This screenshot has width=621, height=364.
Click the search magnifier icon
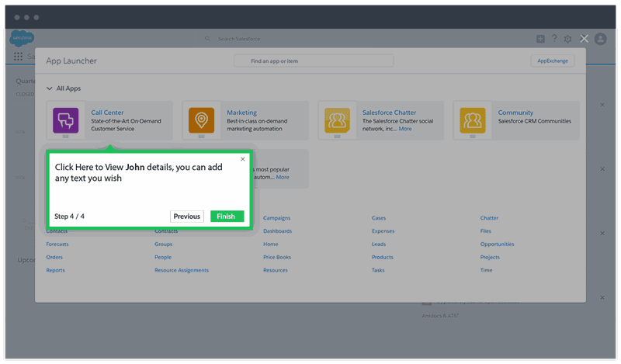[x=207, y=39]
